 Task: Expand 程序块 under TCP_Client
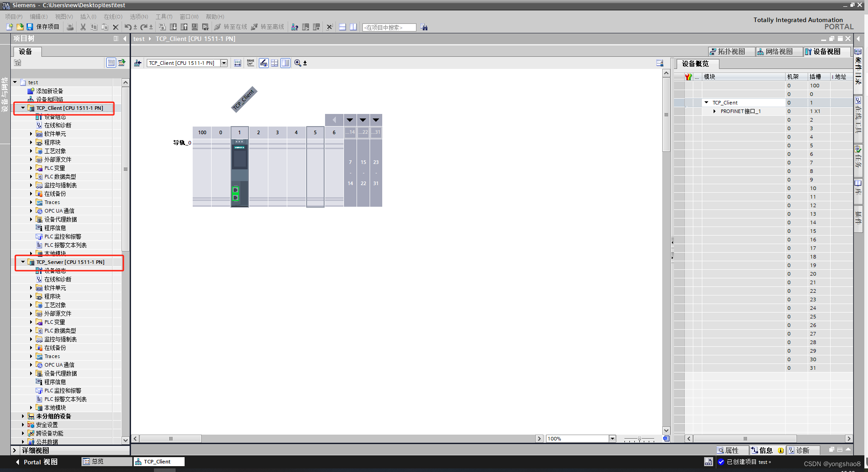pyautogui.click(x=31, y=142)
